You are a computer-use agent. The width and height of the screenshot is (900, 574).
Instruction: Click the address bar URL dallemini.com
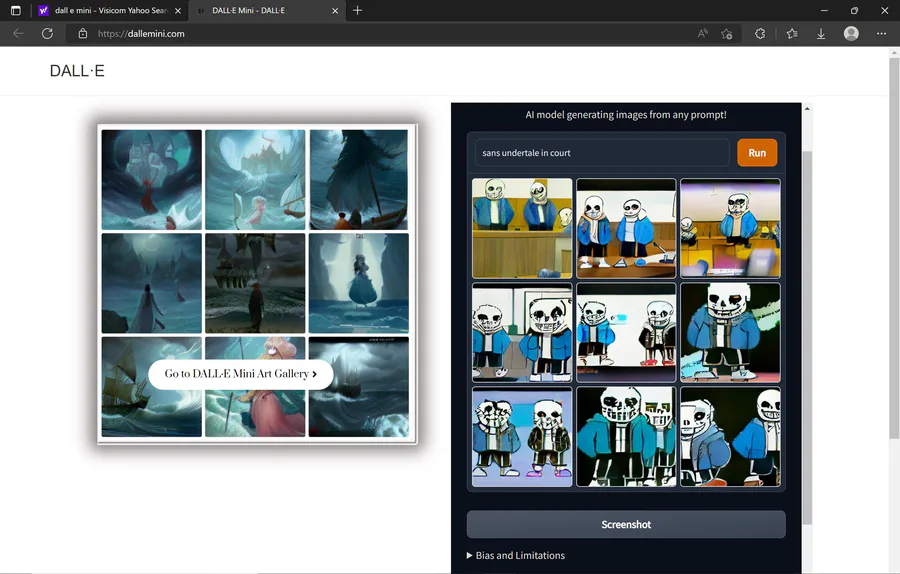pyautogui.click(x=141, y=34)
